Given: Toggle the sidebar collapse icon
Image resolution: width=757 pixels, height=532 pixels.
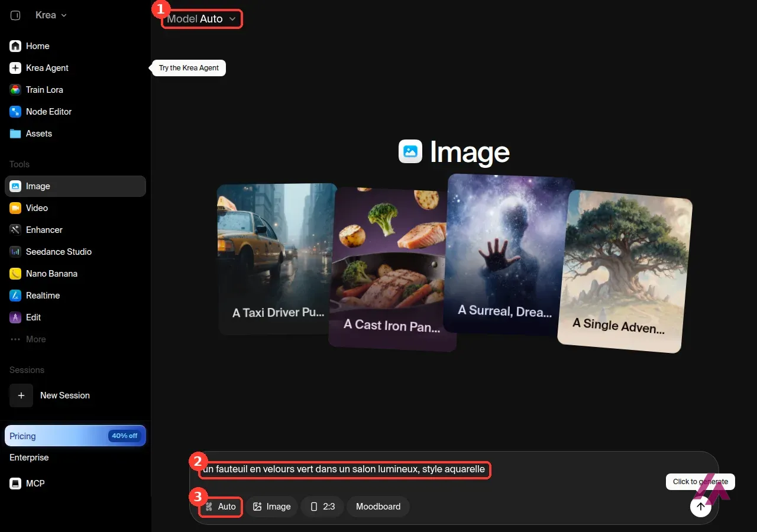Looking at the screenshot, I should (16, 15).
